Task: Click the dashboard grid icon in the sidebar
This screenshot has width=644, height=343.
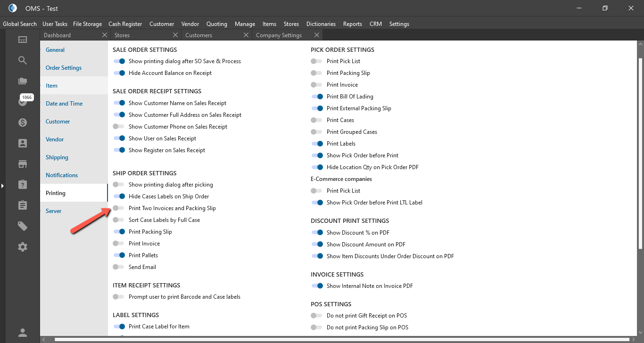Action: click(x=23, y=40)
